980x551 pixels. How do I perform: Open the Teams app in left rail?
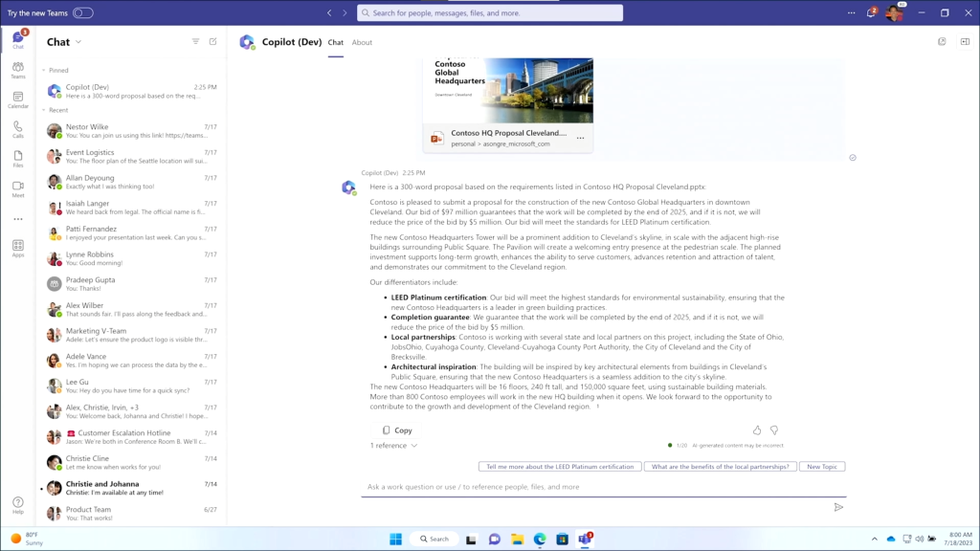tap(18, 70)
